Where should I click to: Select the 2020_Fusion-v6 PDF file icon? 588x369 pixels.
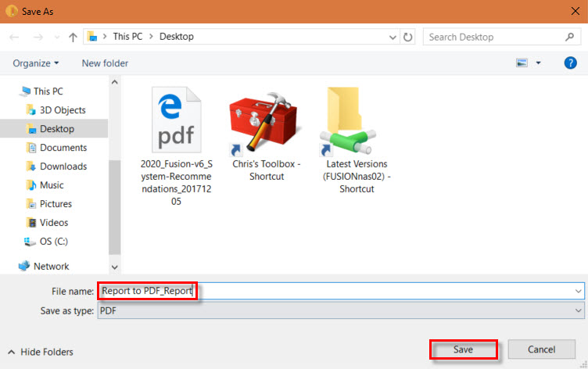[176, 120]
